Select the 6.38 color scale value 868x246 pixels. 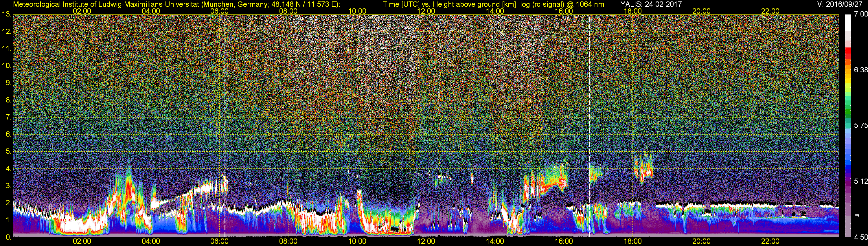tap(860, 70)
